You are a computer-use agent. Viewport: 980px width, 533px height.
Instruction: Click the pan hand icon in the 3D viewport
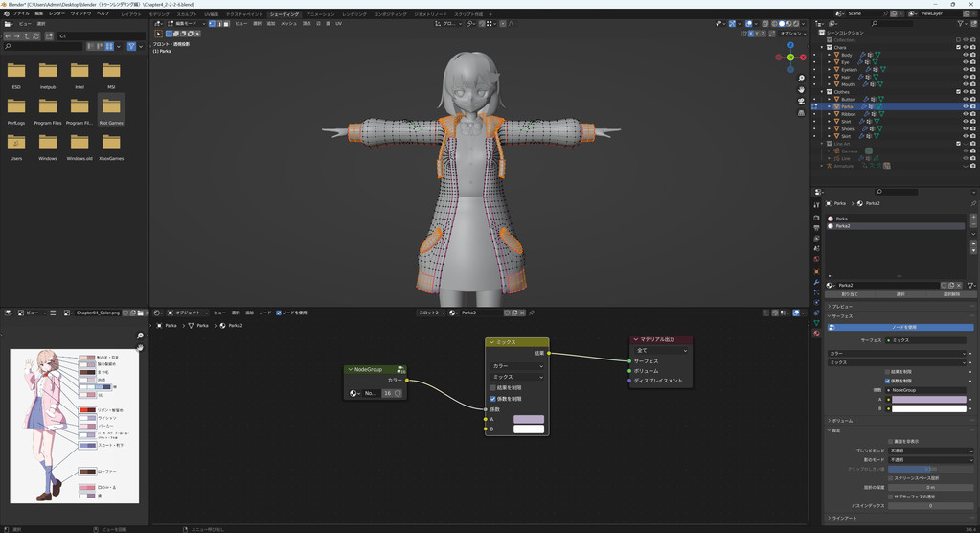point(801,90)
